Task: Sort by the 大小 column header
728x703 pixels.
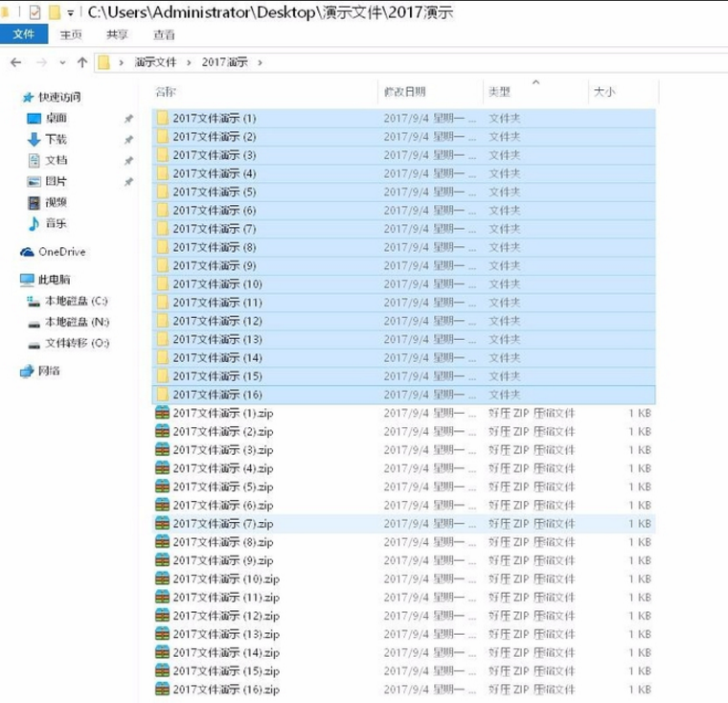Action: point(604,92)
